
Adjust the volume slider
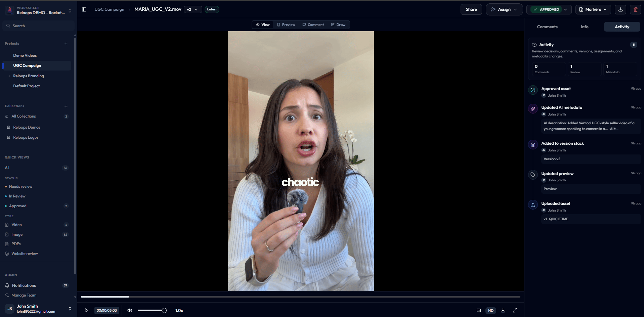152,310
